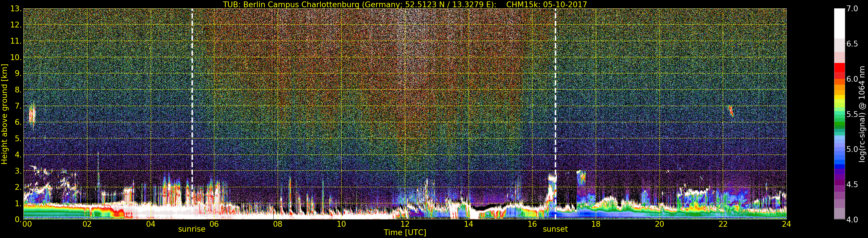Click the '00' tick on the time axis
This screenshot has width=868, height=238.
pos(27,224)
